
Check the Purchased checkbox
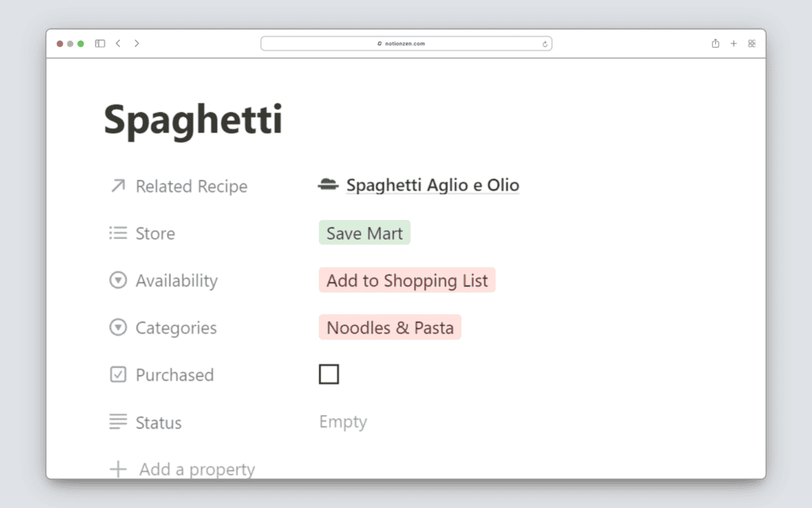[329, 375]
